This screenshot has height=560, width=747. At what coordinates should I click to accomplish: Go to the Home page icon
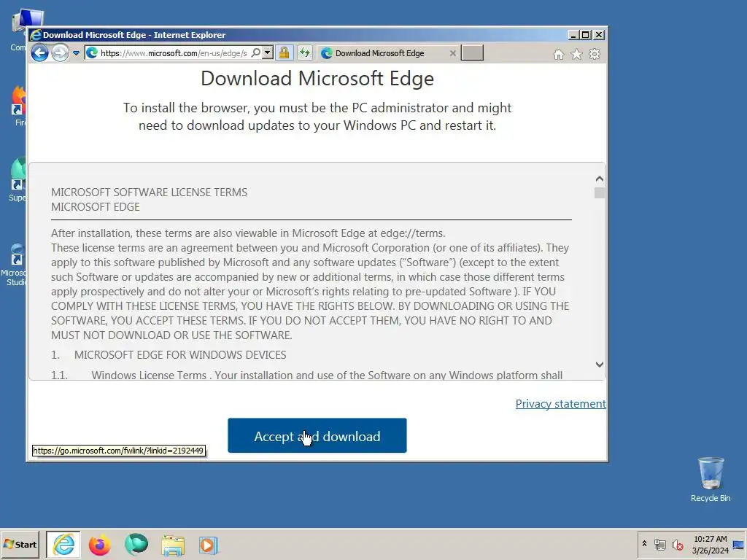coord(559,54)
